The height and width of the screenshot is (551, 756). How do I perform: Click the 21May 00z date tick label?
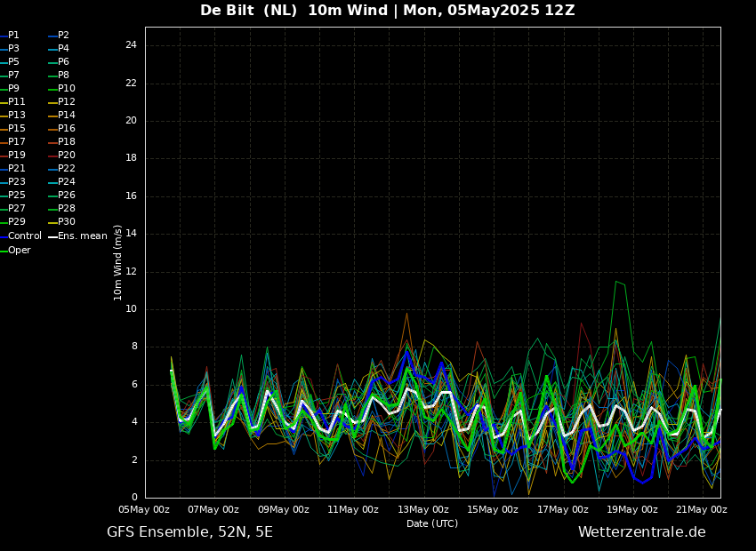point(701,510)
